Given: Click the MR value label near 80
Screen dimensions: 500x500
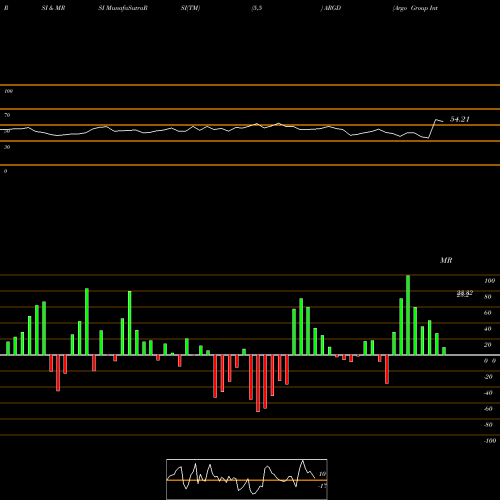Looking at the screenshot, I should pos(465,294).
